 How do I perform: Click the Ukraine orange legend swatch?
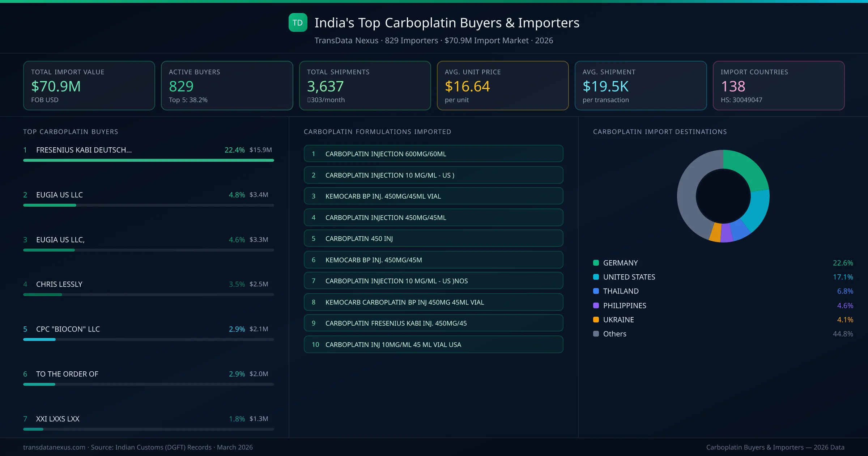pyautogui.click(x=596, y=320)
